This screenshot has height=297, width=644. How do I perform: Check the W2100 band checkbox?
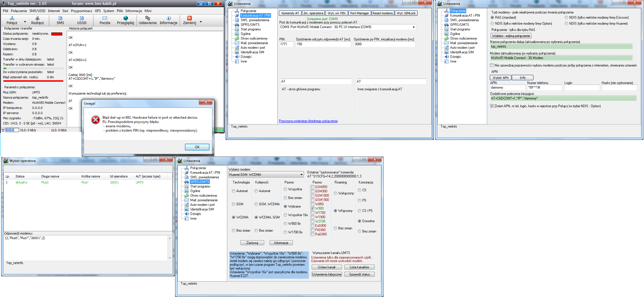coord(313,221)
